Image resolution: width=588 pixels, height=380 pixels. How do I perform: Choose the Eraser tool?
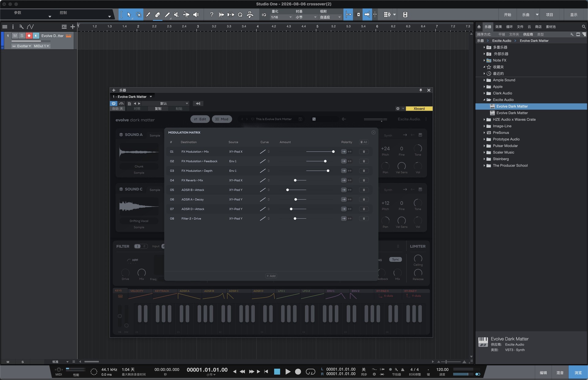(158, 15)
